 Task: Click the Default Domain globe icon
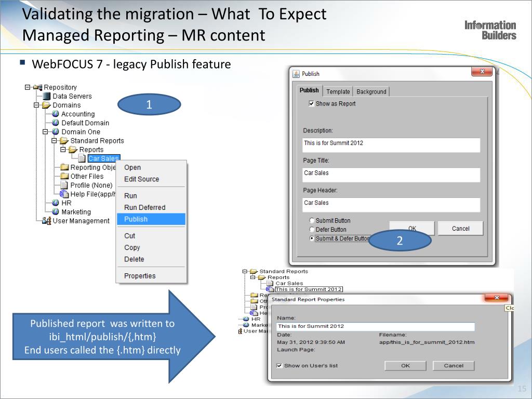tap(56, 123)
